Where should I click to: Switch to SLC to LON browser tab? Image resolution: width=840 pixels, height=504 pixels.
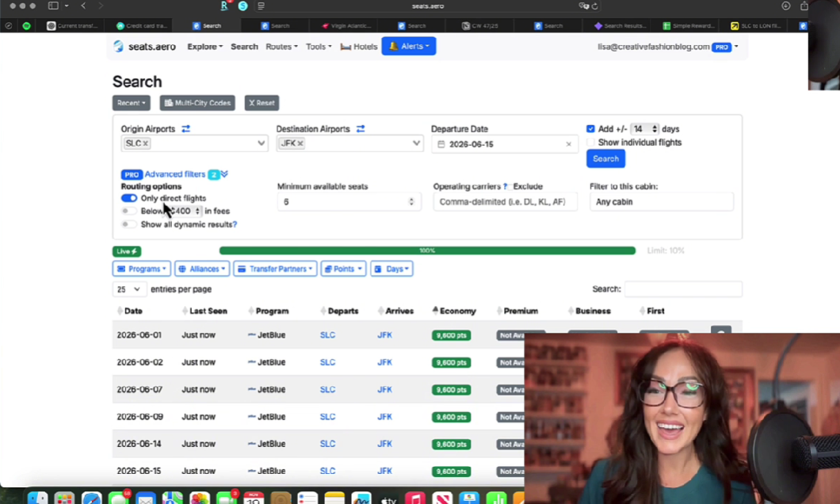pos(757,25)
